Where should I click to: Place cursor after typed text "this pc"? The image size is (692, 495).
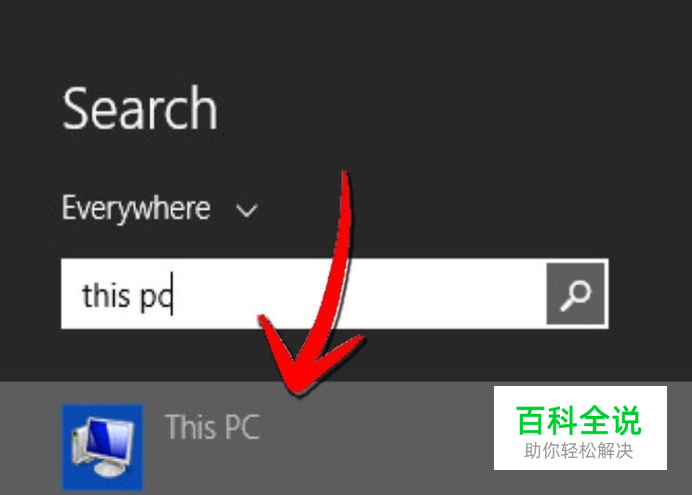point(173,295)
